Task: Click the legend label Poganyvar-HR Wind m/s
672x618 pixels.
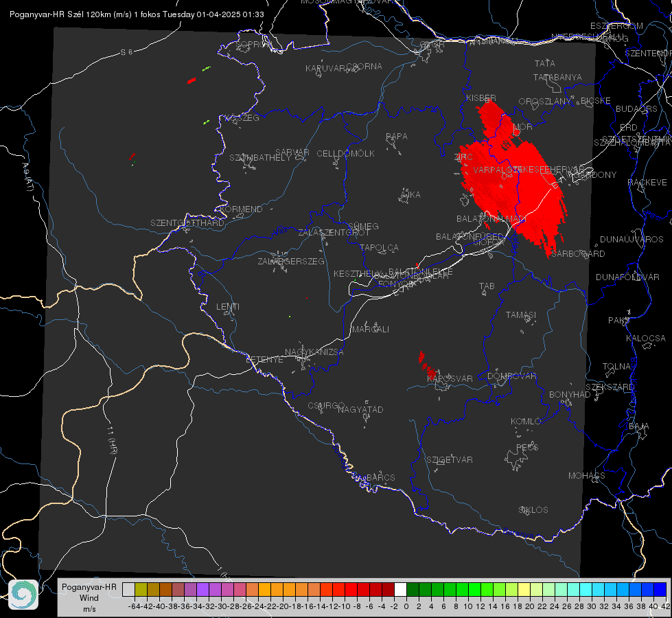Action: 89,598
